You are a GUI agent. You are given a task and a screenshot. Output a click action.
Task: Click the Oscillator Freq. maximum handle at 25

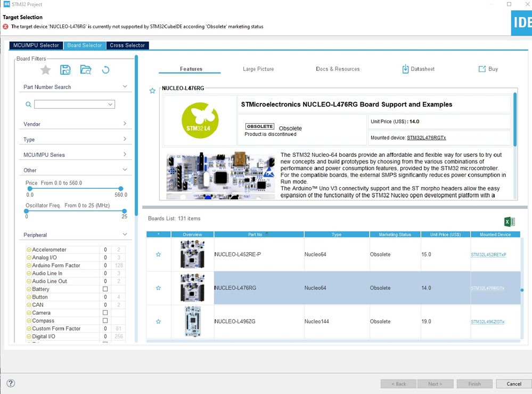[x=124, y=211]
